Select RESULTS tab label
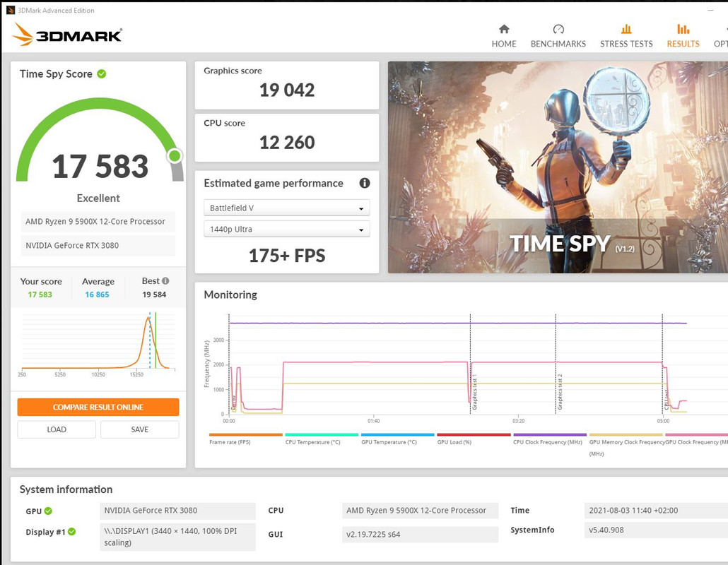 [683, 44]
